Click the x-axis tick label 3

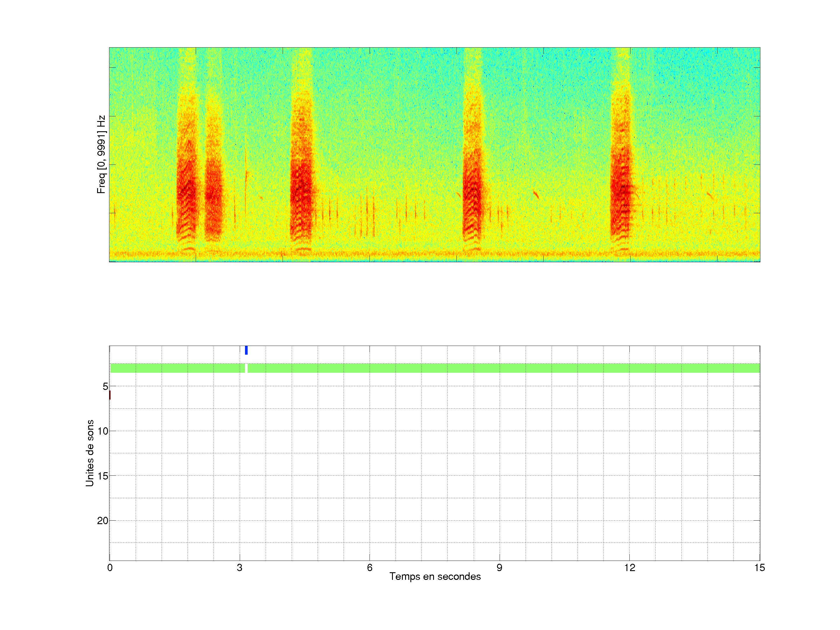(x=239, y=568)
